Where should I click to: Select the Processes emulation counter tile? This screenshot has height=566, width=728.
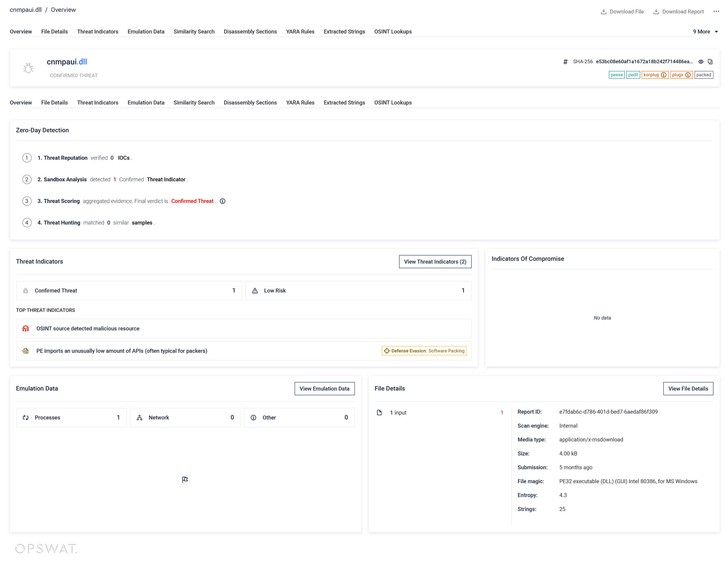click(71, 418)
